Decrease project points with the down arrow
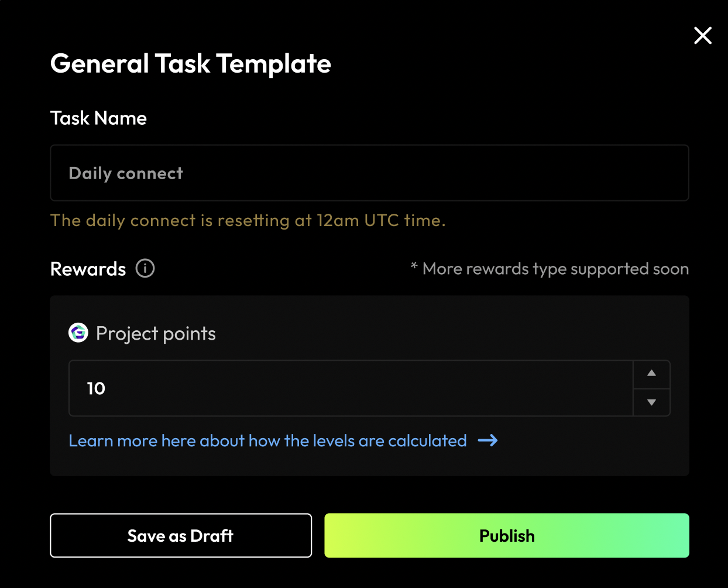 (x=651, y=402)
